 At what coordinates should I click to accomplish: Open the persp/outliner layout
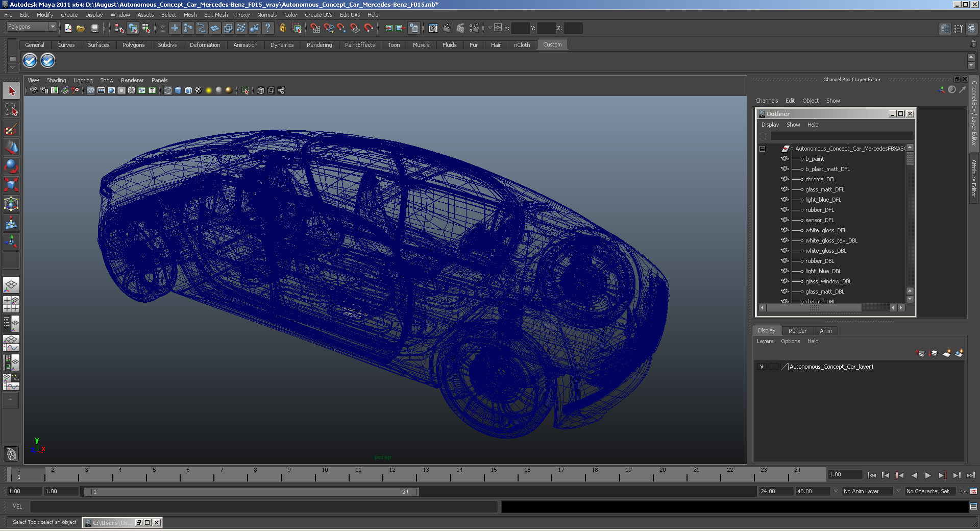(x=11, y=324)
